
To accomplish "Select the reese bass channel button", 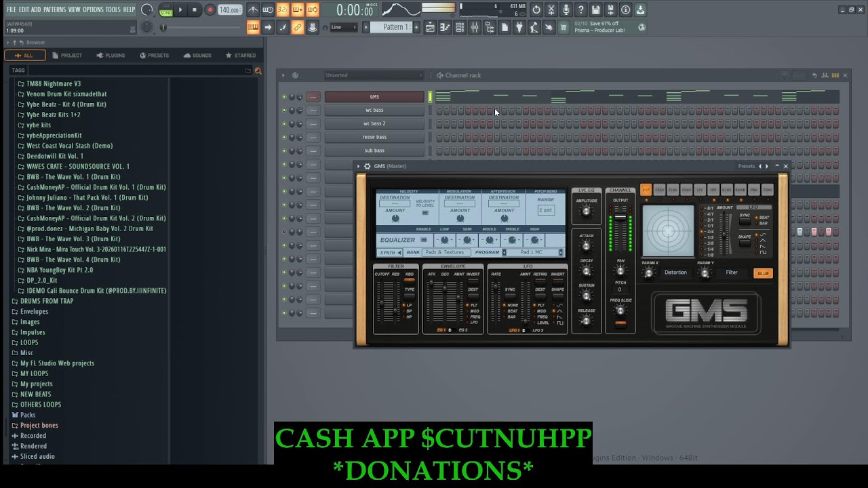I will [374, 137].
